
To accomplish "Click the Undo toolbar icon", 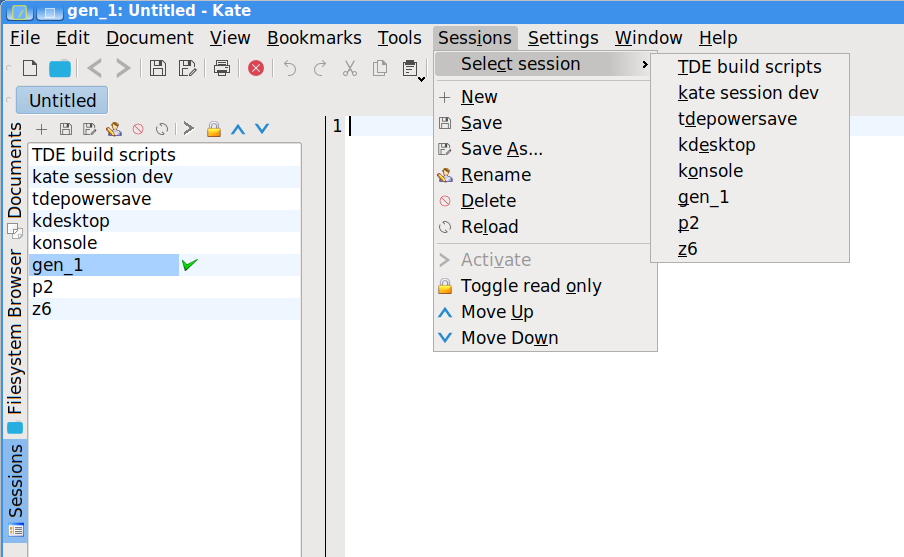I will click(x=290, y=69).
